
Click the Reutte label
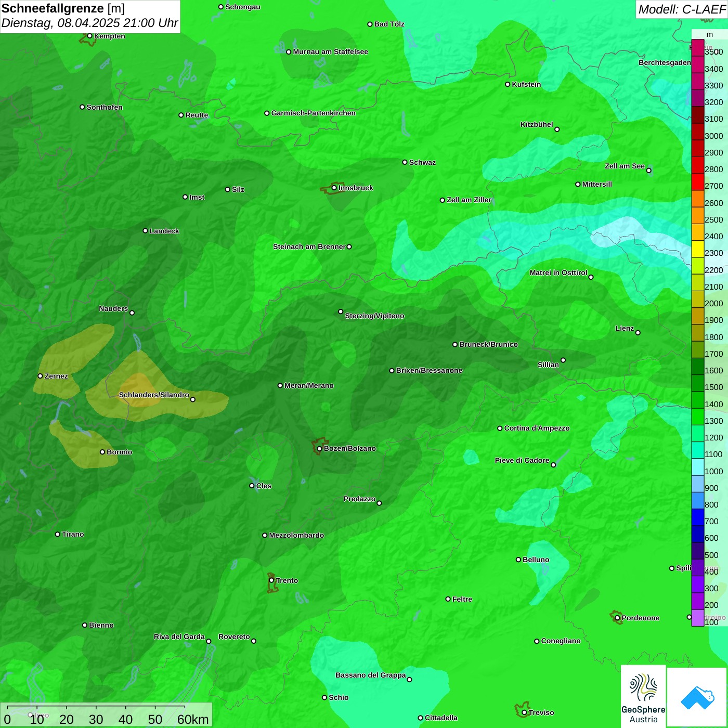coord(197,115)
